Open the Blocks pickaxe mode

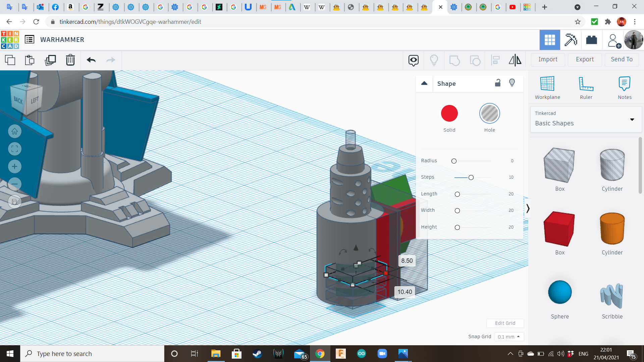571,40
